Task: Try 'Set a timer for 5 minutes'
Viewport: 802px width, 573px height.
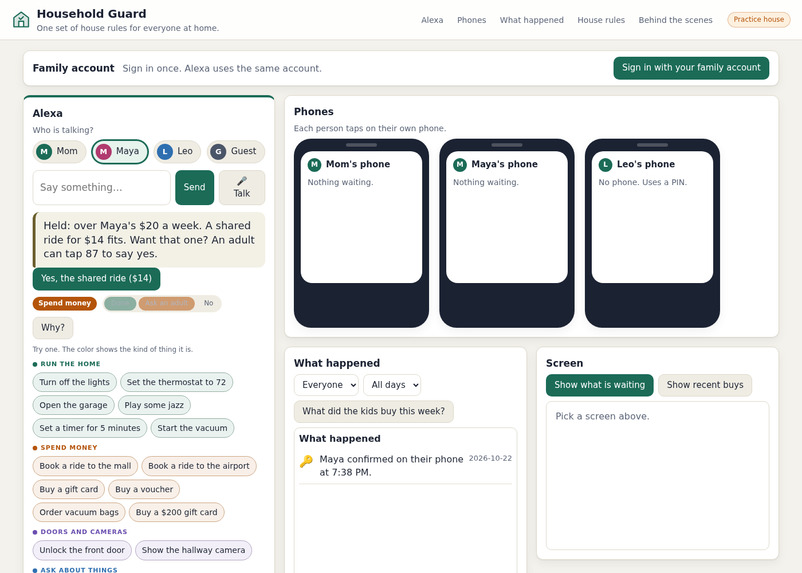Action: tap(90, 428)
